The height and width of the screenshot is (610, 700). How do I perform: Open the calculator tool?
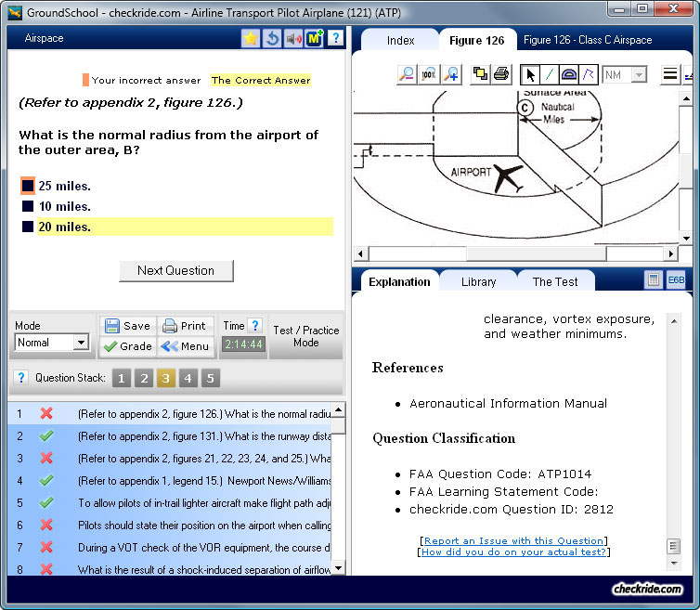coord(654,280)
